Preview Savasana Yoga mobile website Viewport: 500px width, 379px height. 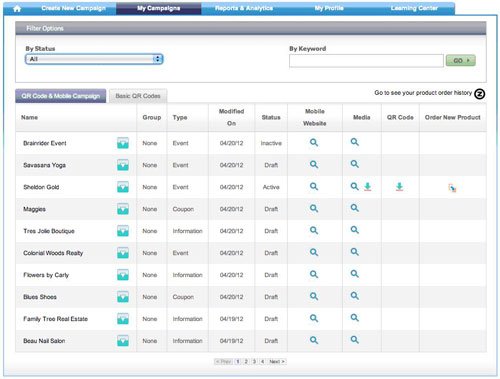(x=314, y=165)
